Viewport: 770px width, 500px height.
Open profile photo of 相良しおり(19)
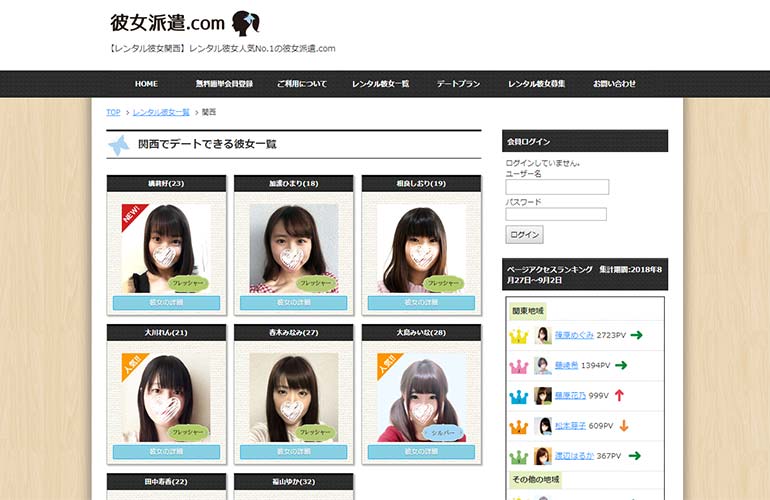(421, 249)
